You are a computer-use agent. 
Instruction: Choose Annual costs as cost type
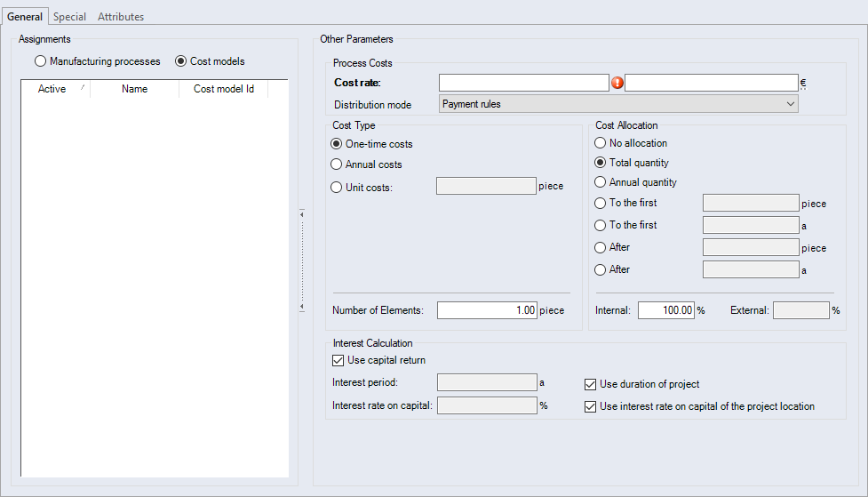336,164
